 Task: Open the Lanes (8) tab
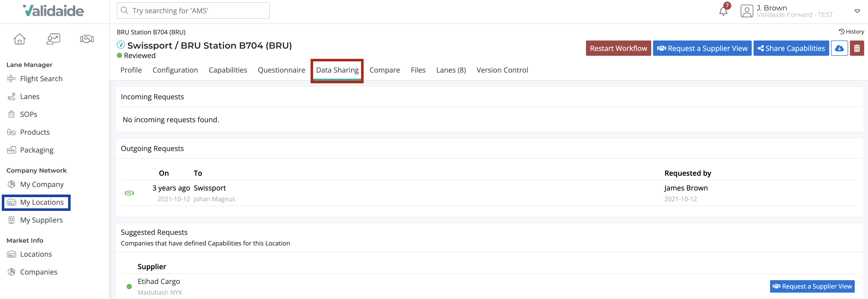[x=451, y=70]
